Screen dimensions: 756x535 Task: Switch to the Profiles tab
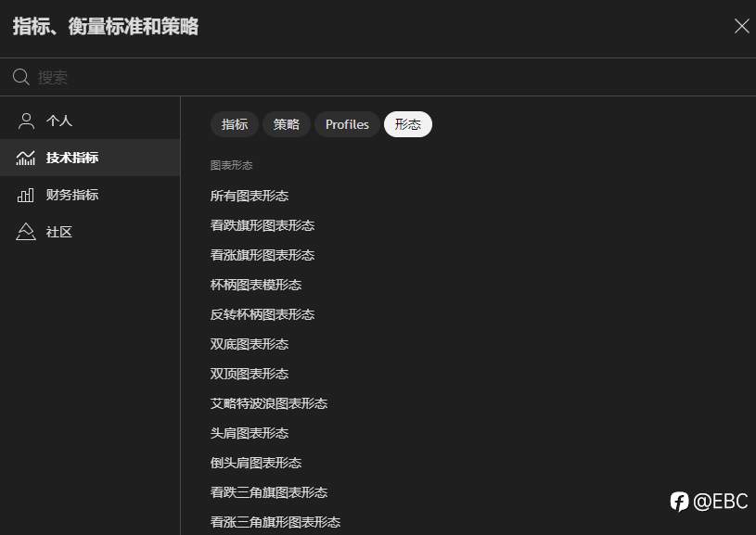(x=347, y=124)
